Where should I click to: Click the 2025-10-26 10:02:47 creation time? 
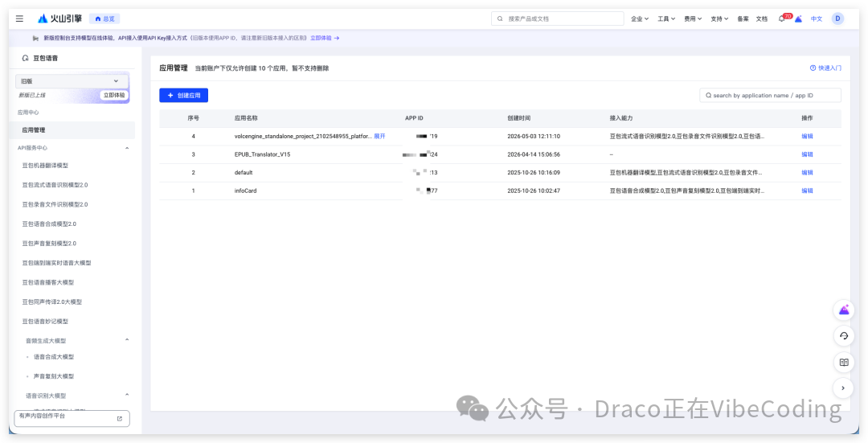534,191
